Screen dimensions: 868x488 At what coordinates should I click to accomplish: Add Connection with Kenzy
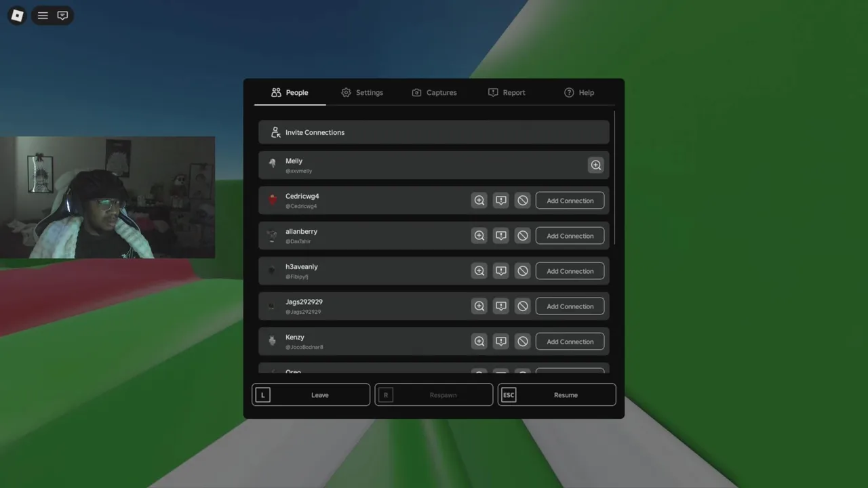point(570,342)
